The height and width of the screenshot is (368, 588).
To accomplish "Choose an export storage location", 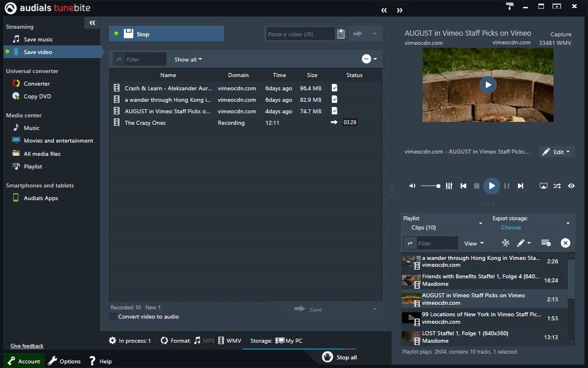I will (x=510, y=227).
